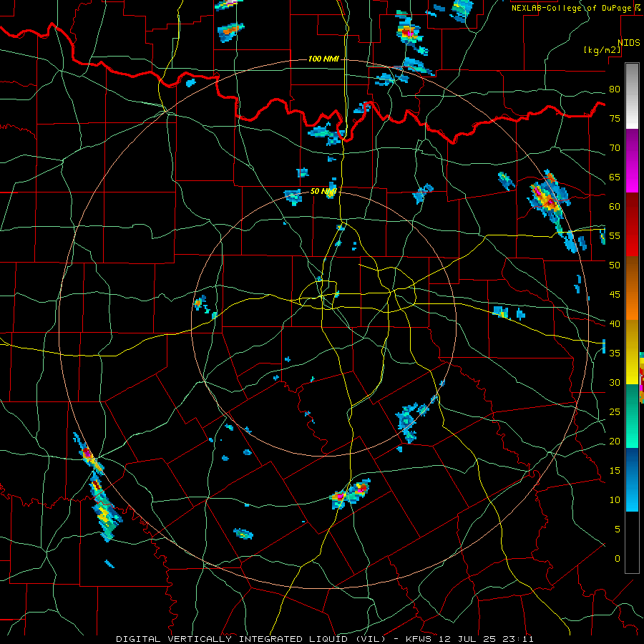Click the 60 value on the color scale
Image resolution: width=644 pixels, height=644 pixels.
615,207
